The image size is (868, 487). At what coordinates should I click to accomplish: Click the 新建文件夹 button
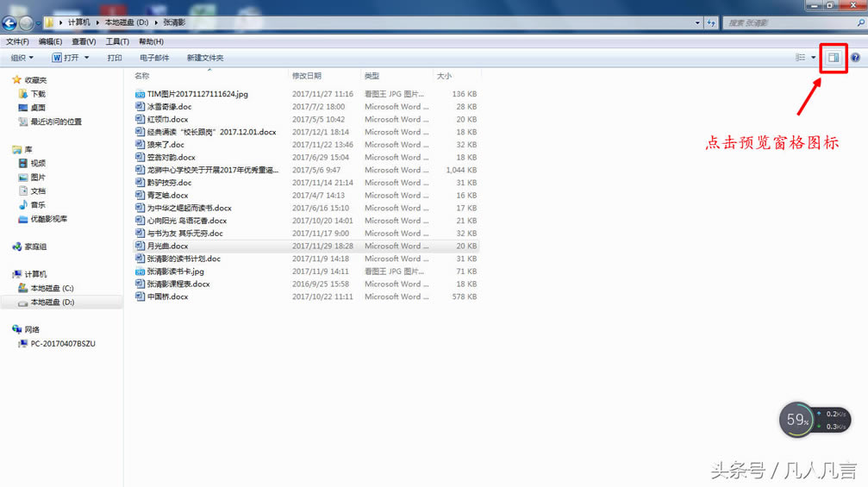205,58
